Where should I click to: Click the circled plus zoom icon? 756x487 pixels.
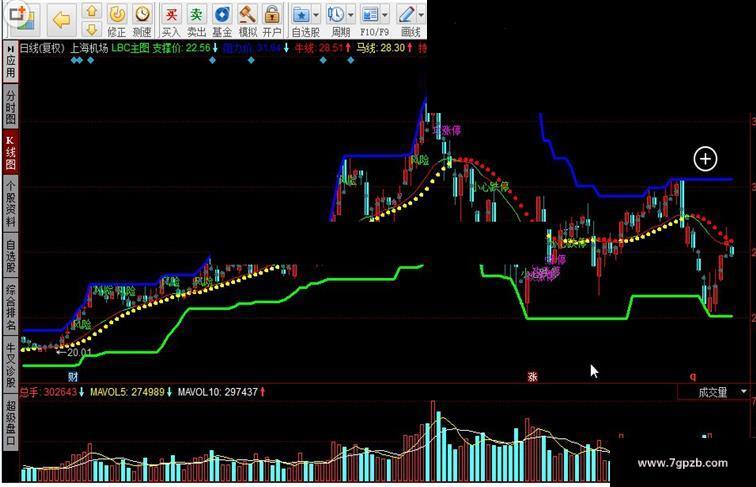(705, 159)
